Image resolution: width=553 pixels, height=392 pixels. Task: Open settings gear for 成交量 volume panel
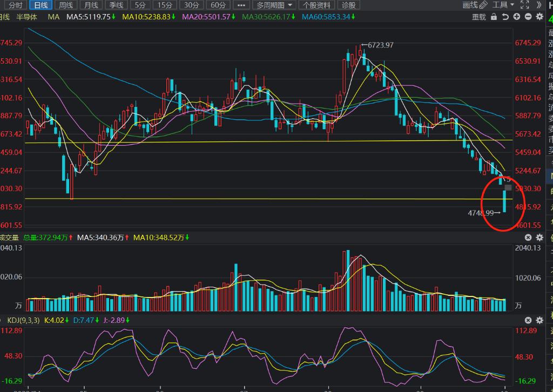pos(538,238)
